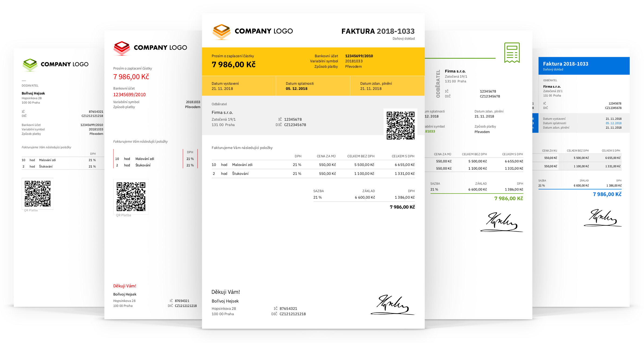Click '1 386,00 Kč' DPH in center invoice

[x=405, y=198]
